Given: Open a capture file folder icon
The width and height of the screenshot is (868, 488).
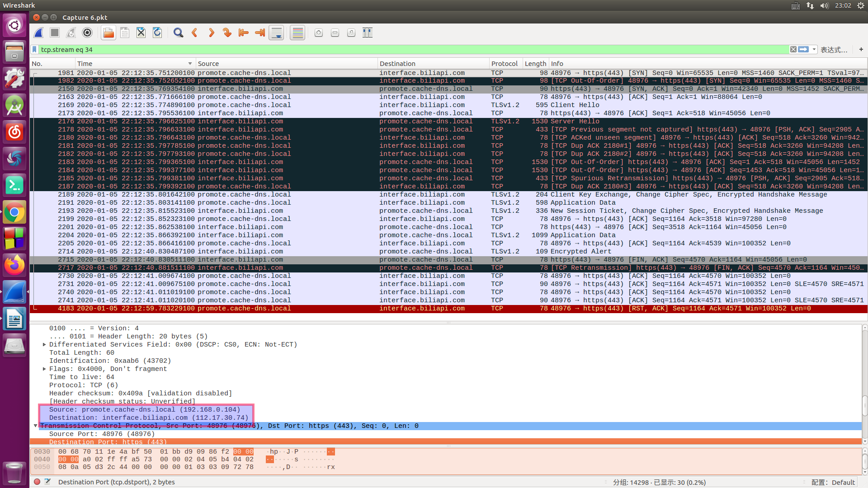Looking at the screenshot, I should coord(108,33).
